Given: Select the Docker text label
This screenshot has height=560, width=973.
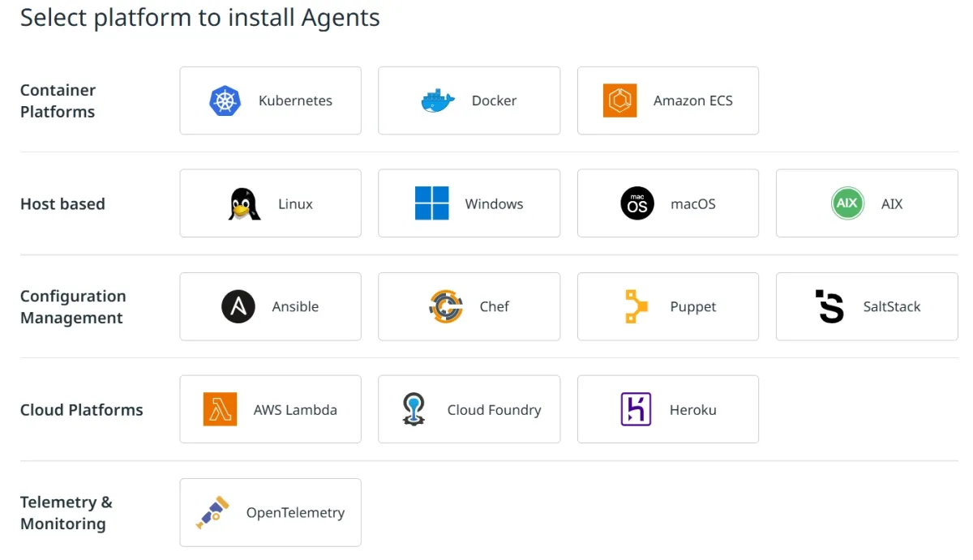Looking at the screenshot, I should tap(494, 100).
